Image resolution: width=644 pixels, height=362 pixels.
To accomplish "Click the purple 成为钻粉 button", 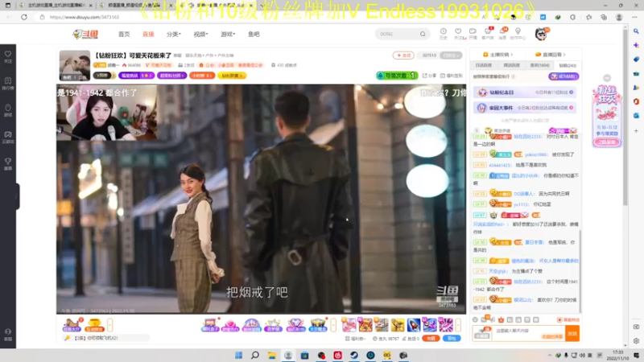I will point(564,76).
